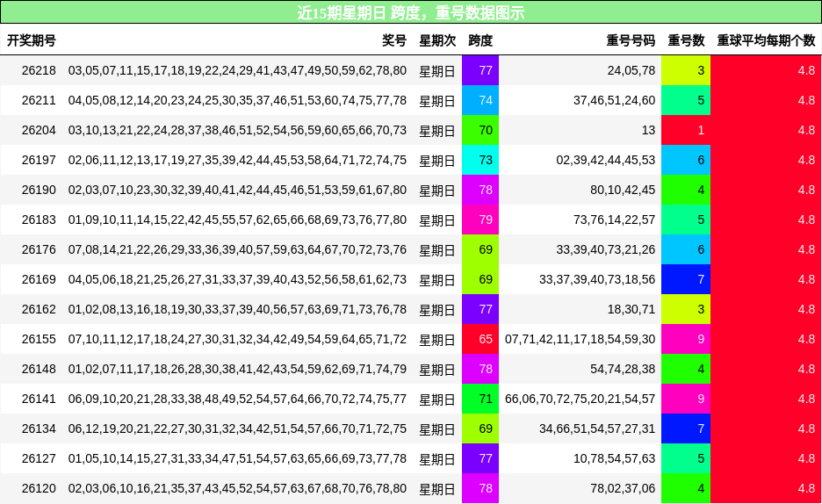Click the purple span cell 77 for issue 26218
The width and height of the screenshot is (822, 504).
pyautogui.click(x=480, y=71)
